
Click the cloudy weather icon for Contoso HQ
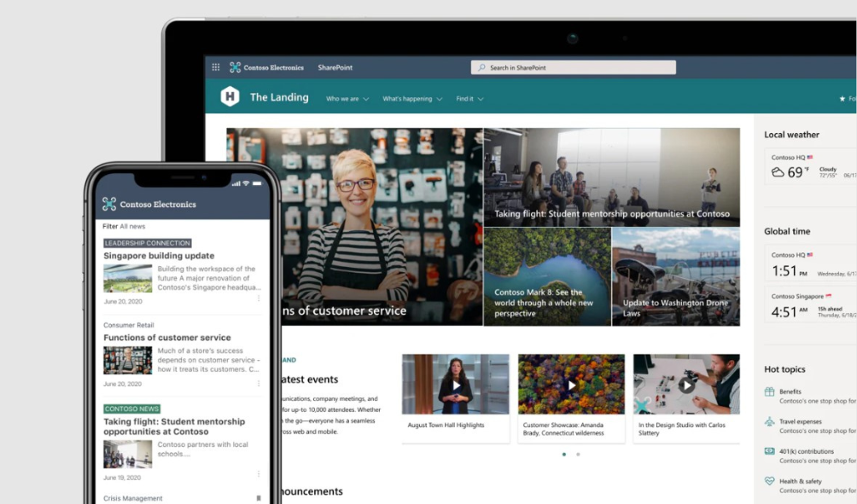pyautogui.click(x=778, y=172)
